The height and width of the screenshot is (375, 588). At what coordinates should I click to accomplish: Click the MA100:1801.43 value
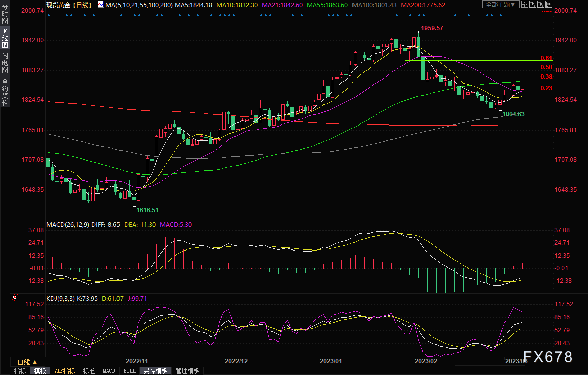pos(374,5)
